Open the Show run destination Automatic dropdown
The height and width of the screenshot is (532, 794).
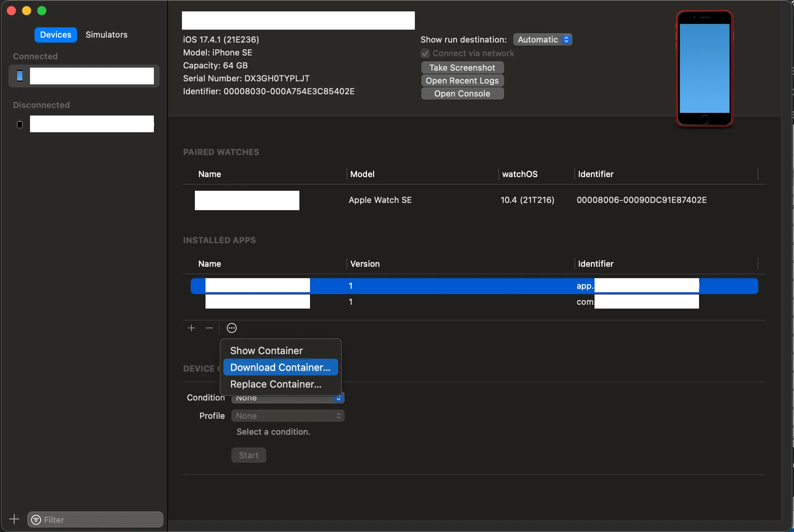543,40
